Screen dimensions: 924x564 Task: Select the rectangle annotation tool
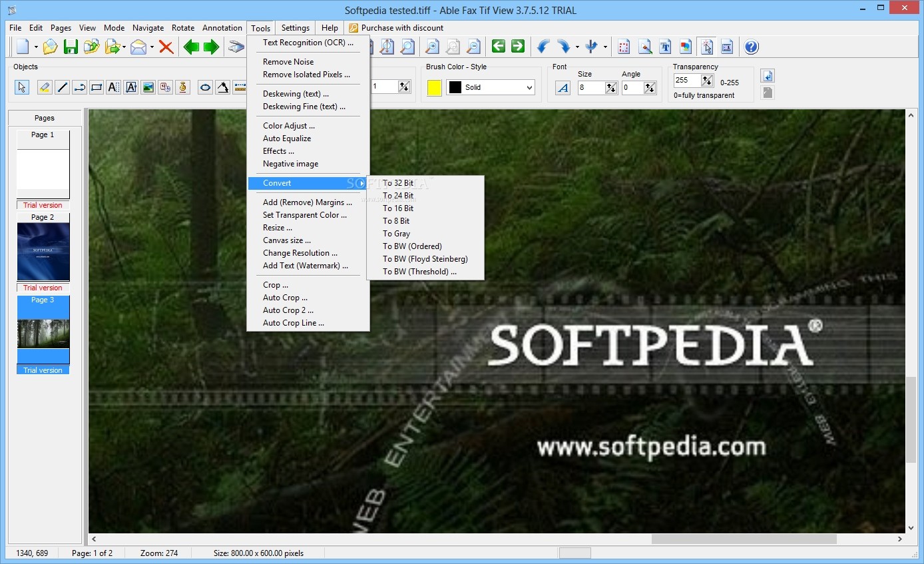(97, 87)
